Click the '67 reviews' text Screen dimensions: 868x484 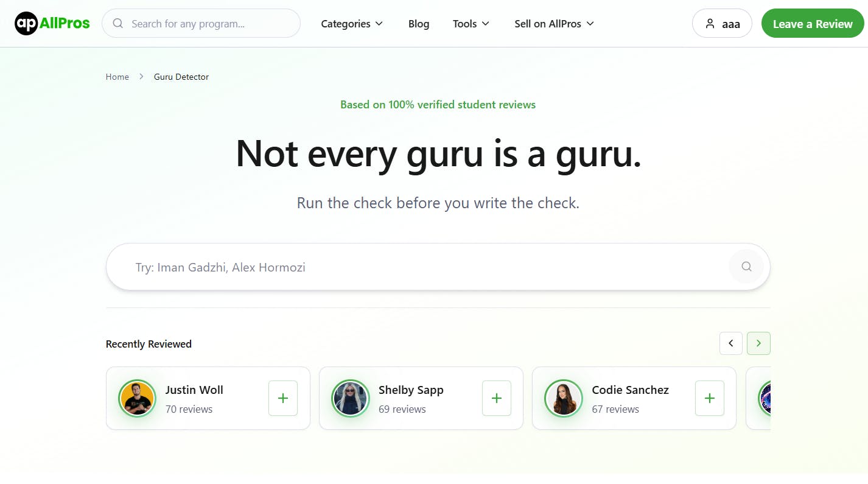(x=615, y=409)
